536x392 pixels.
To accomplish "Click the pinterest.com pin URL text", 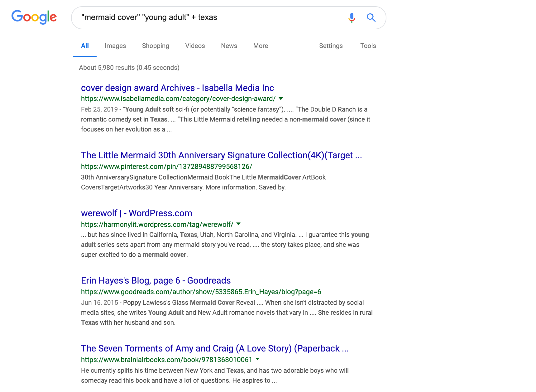I will point(166,167).
